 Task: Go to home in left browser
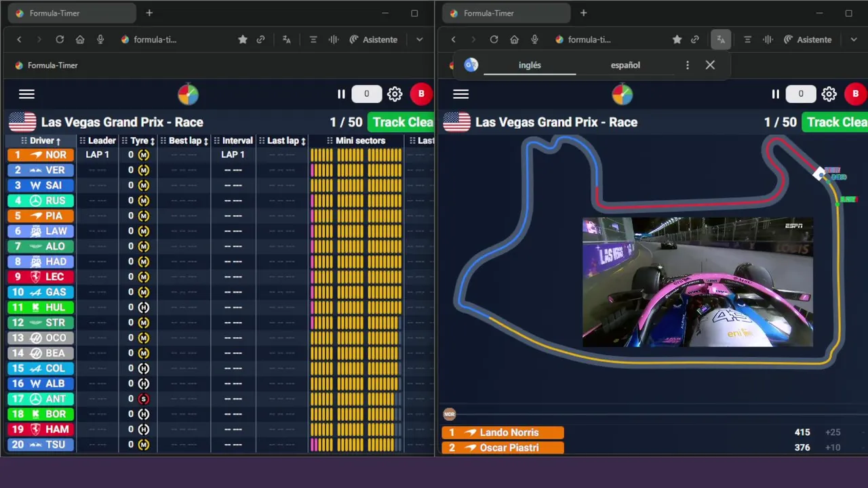tap(80, 39)
